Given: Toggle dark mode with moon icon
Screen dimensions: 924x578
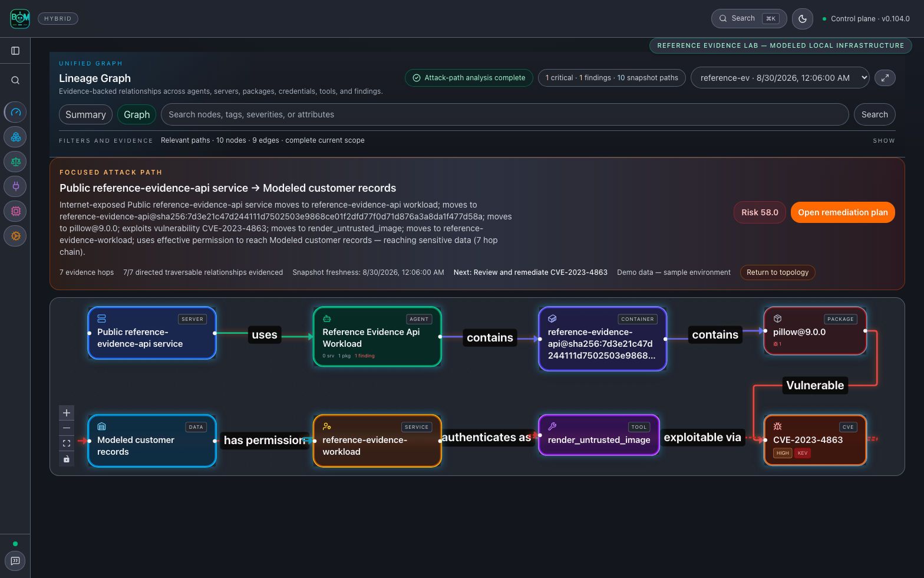Looking at the screenshot, I should coord(803,19).
